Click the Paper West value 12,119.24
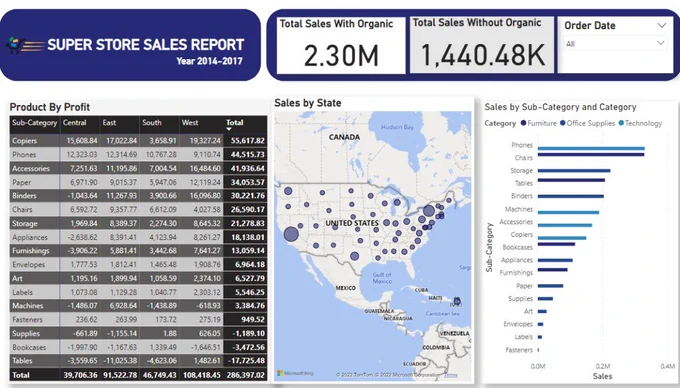The image size is (680, 388). [x=205, y=182]
